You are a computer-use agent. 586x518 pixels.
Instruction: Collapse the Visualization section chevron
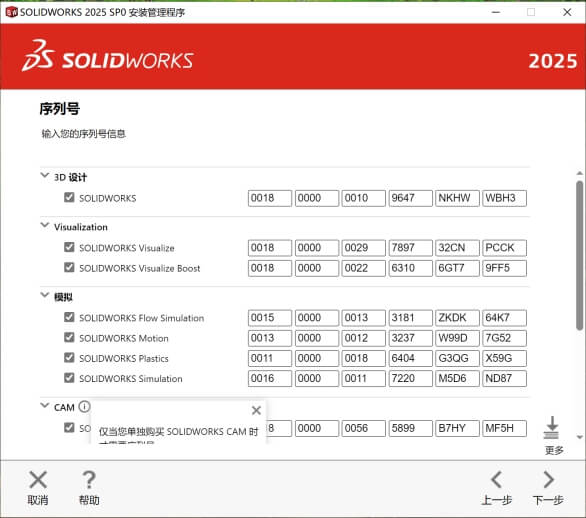pyautogui.click(x=45, y=225)
